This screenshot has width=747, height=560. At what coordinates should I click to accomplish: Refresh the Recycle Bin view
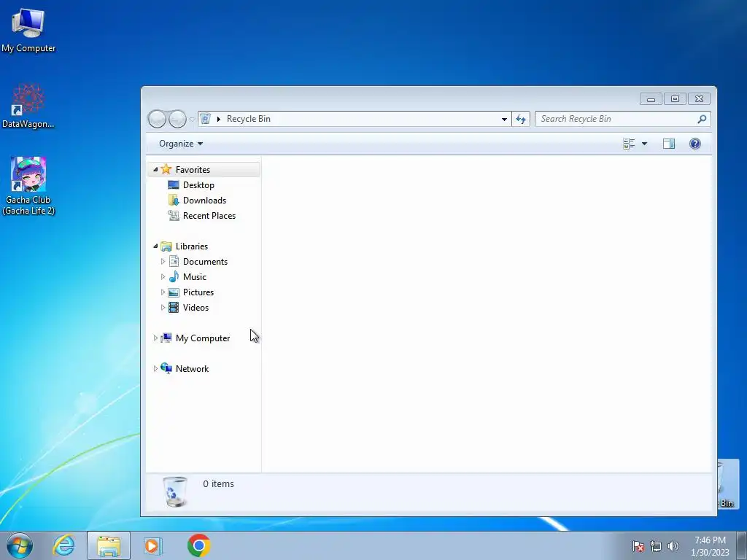pos(521,119)
